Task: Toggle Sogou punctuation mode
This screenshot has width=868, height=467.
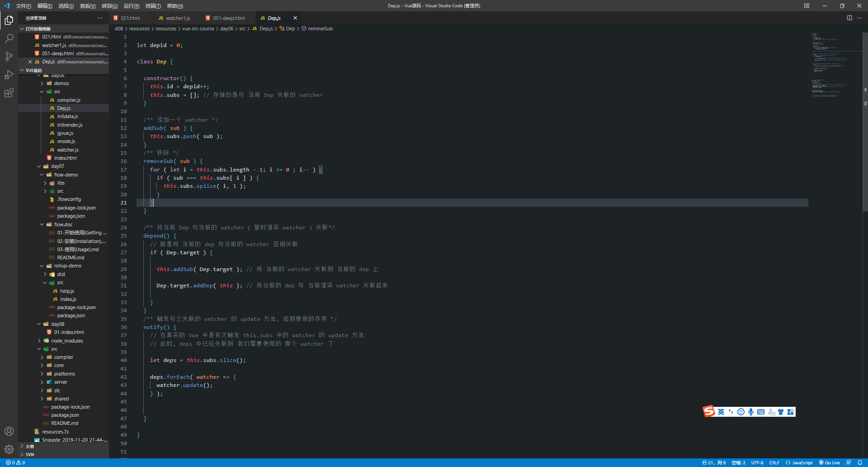Action: click(x=731, y=412)
